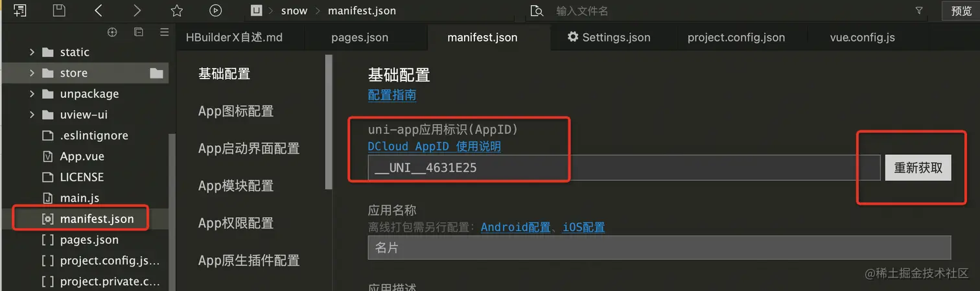The image size is (980, 291).
Task: Click the collapse-all icon in explorer
Action: pyautogui.click(x=138, y=32)
